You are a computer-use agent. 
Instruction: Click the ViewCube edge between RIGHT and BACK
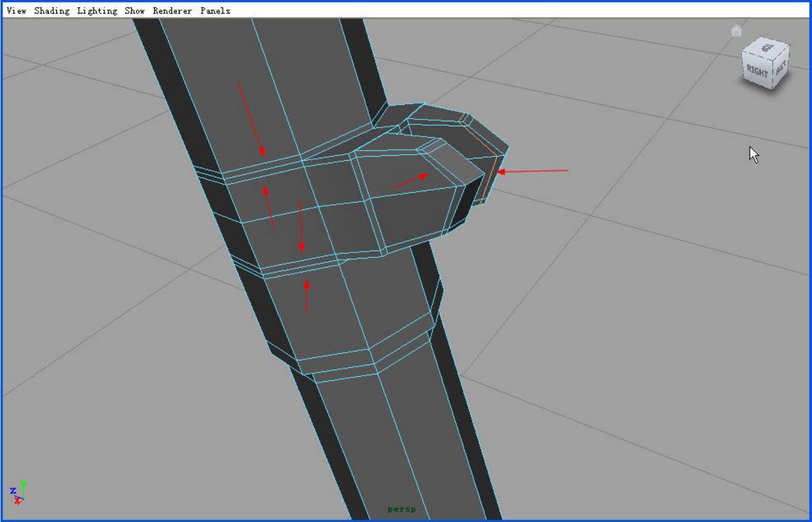point(774,75)
